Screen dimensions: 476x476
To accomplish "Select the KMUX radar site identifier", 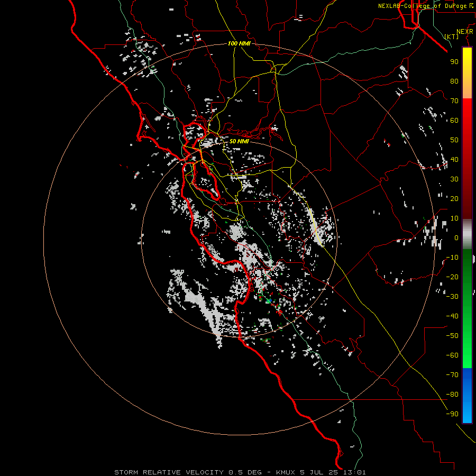I will point(286,472).
